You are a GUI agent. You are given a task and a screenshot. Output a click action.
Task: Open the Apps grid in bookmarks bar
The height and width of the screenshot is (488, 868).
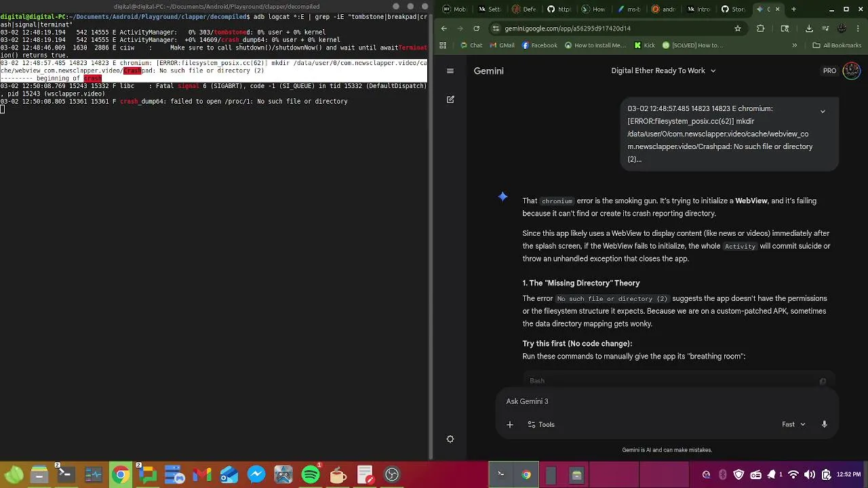point(443,45)
